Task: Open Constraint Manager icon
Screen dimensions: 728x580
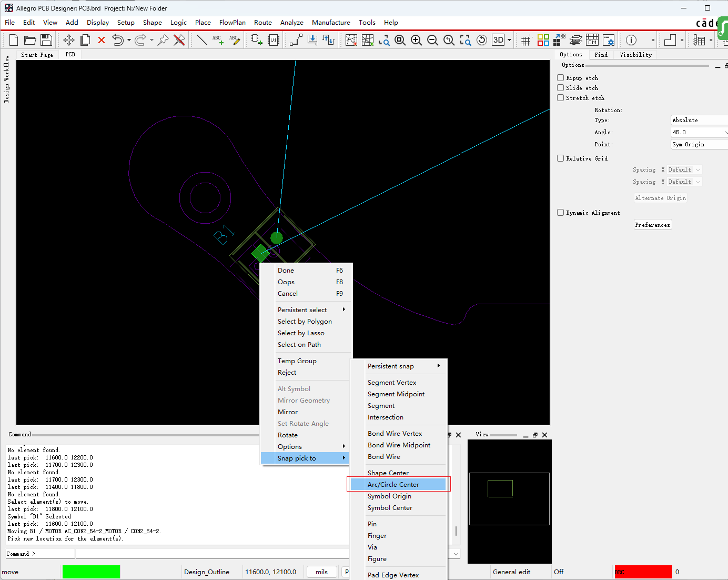Action: [592, 40]
